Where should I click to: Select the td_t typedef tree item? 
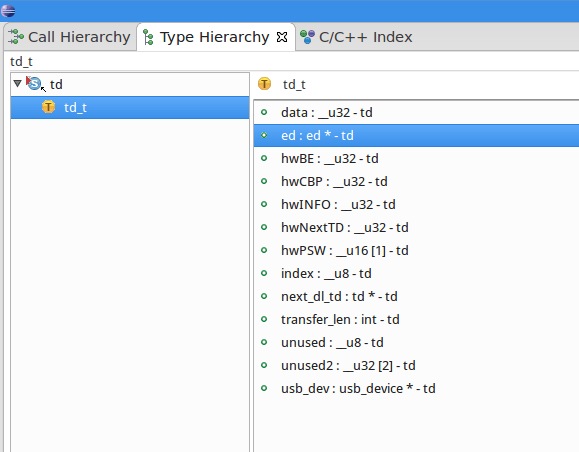[x=130, y=107]
